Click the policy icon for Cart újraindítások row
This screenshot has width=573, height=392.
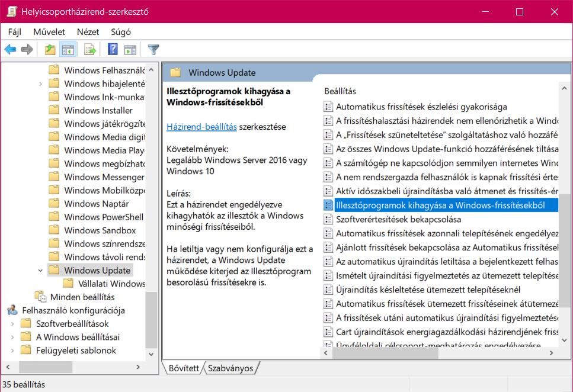tap(328, 332)
